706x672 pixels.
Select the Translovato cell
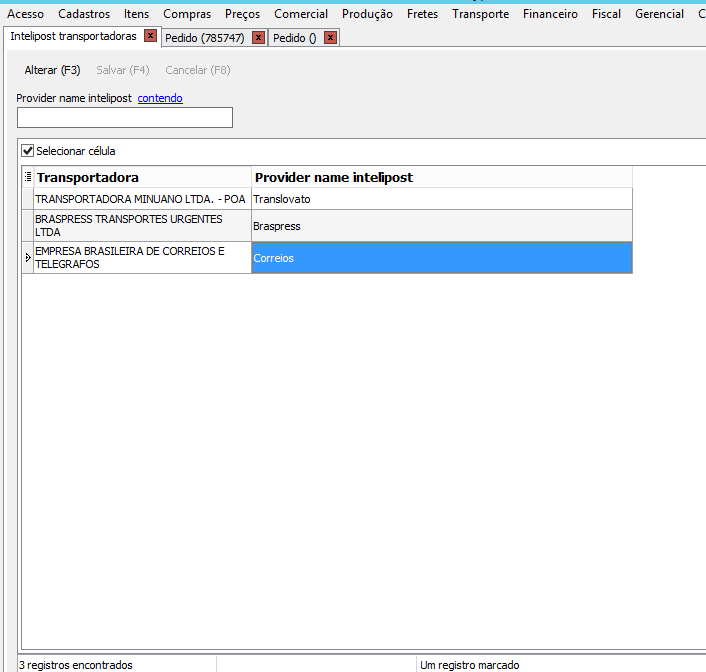pyautogui.click(x=442, y=199)
